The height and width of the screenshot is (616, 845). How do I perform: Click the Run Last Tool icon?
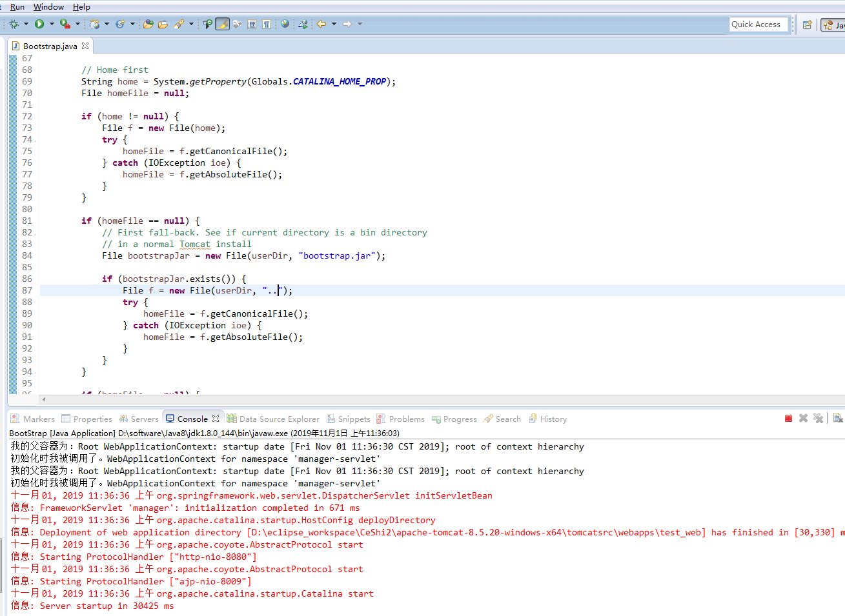pos(65,24)
